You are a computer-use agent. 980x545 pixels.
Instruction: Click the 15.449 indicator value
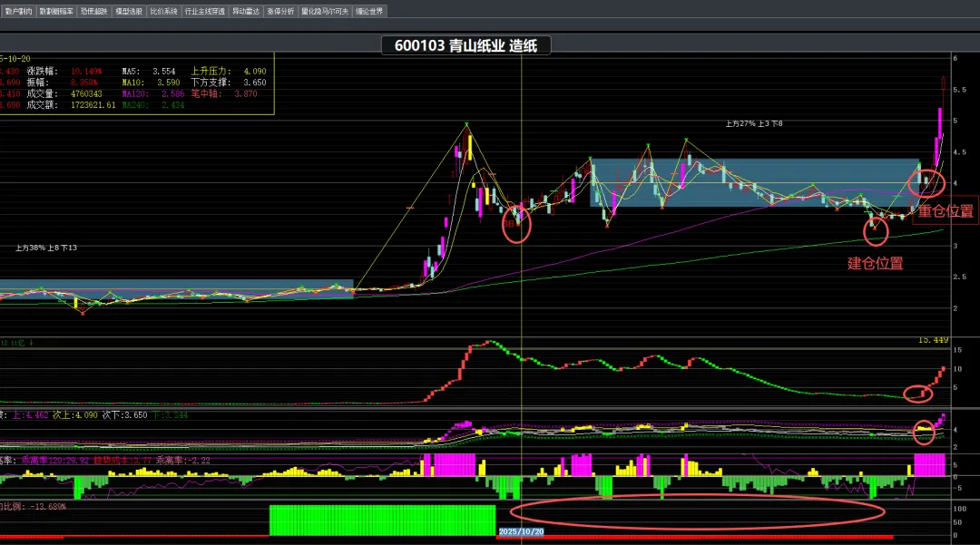[933, 340]
